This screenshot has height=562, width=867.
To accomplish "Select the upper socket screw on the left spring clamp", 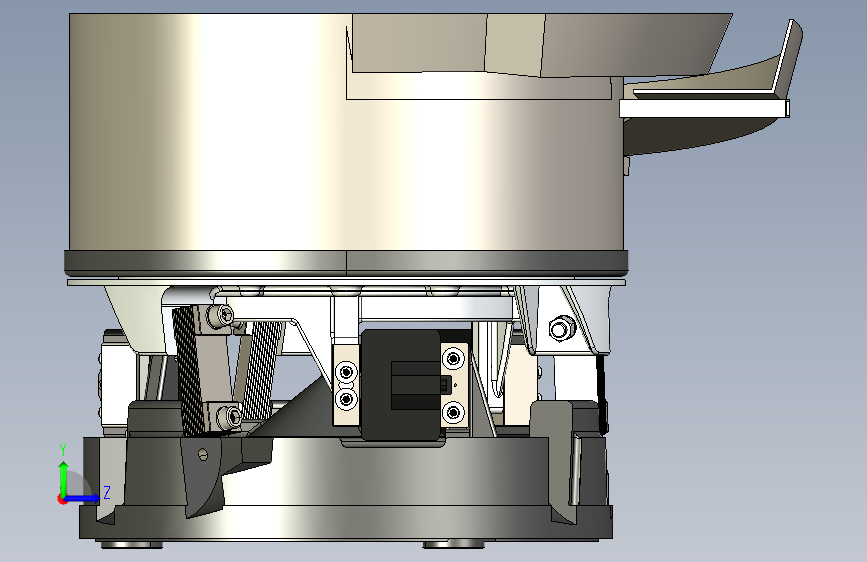I will click(x=220, y=316).
